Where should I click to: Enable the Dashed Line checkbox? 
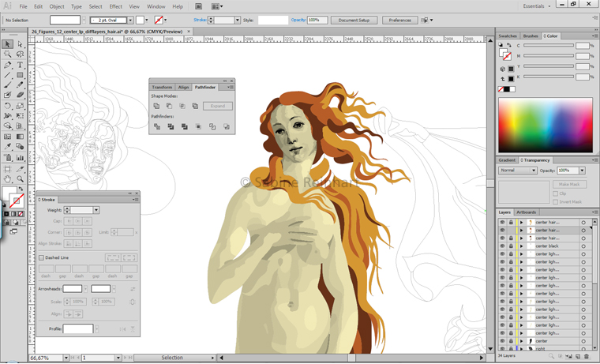pos(42,257)
